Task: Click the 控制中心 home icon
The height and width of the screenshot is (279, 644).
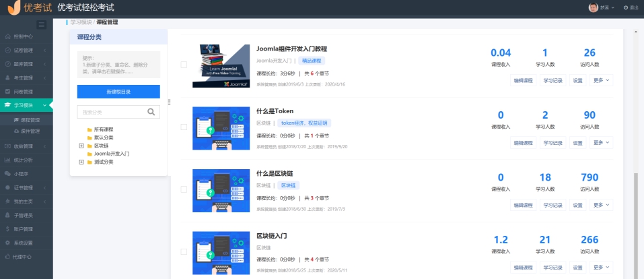Action: click(7, 36)
